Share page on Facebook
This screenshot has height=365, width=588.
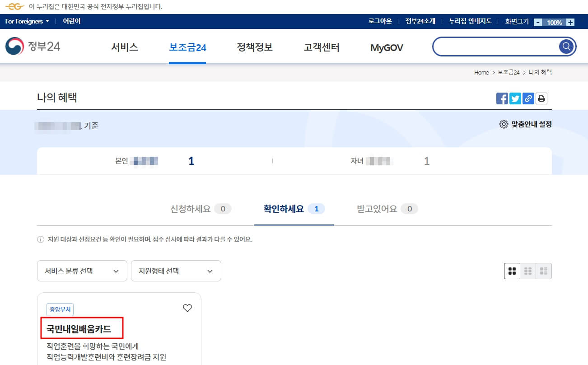pos(502,98)
